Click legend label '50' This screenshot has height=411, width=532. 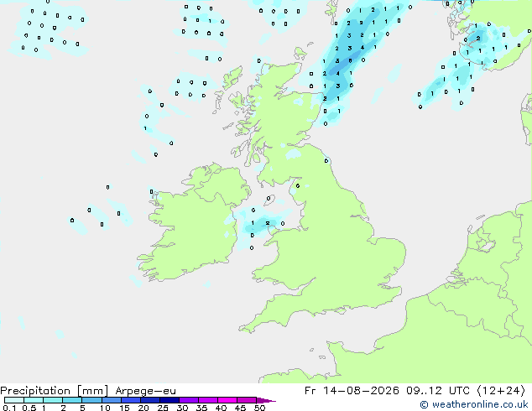[259, 408]
